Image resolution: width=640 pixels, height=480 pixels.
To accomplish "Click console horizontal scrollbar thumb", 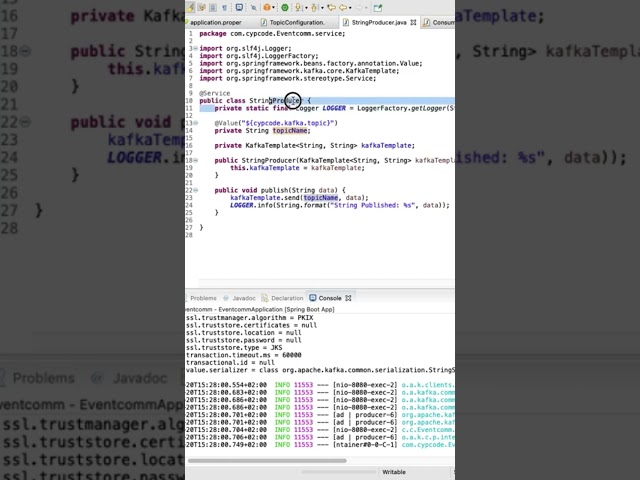I will tap(267, 461).
